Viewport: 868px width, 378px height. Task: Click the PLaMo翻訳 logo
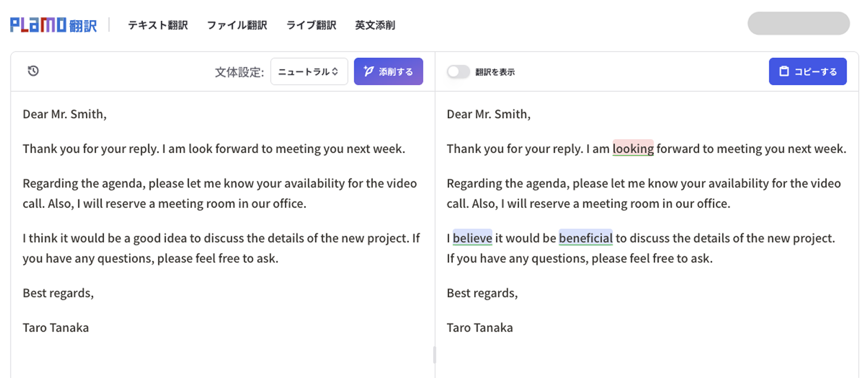53,25
